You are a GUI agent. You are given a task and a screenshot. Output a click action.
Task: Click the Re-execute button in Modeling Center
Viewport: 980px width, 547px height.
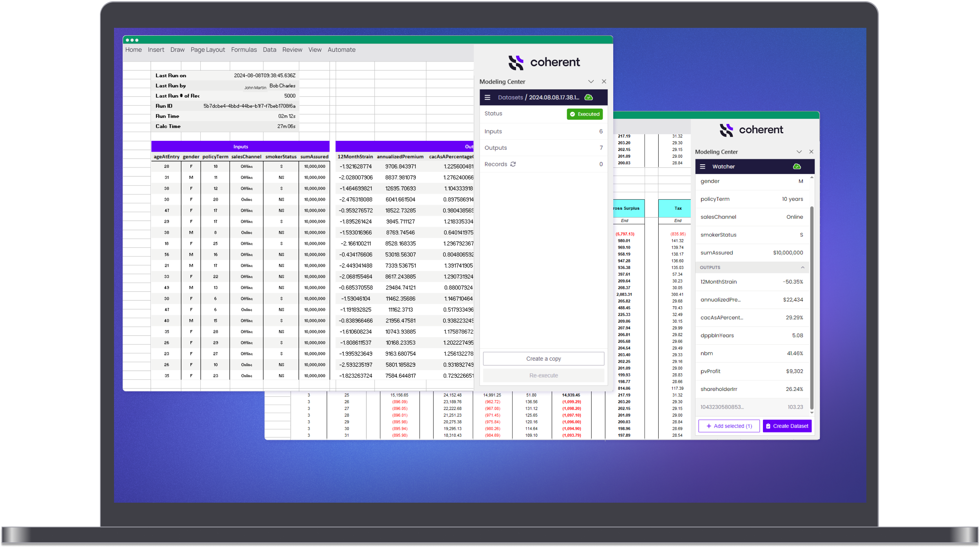click(x=543, y=375)
